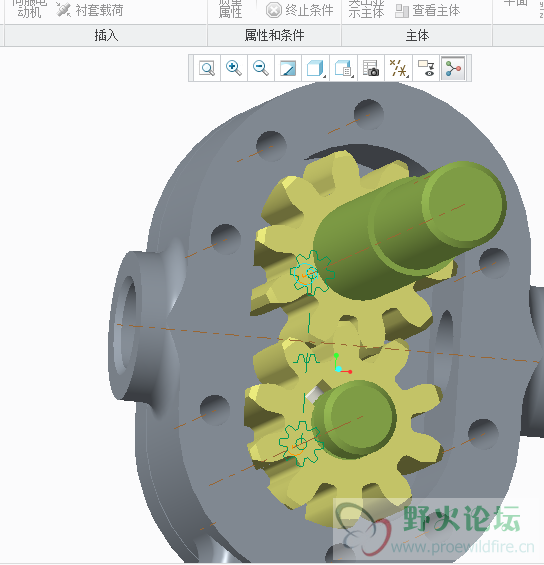Open the display style cube dropdown
This screenshot has height=565, width=544.
pos(316,68)
